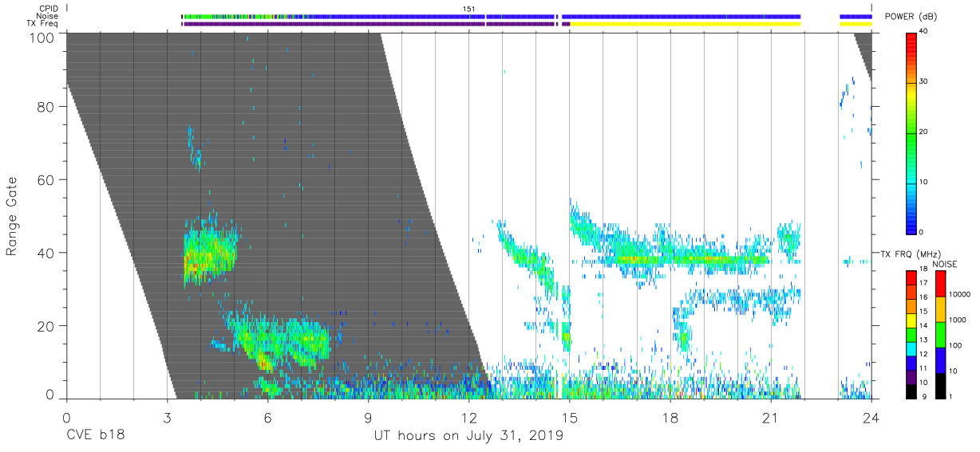This screenshot has height=452, width=980.
Task: Click the Noise row label
Action: pyautogui.click(x=47, y=16)
